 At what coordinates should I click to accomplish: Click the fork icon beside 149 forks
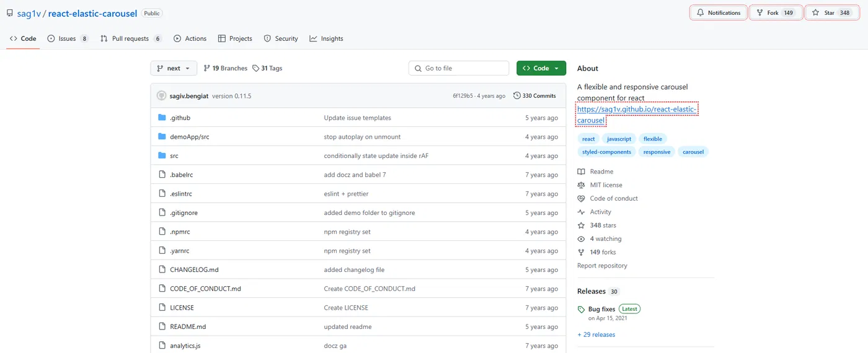[x=581, y=252]
